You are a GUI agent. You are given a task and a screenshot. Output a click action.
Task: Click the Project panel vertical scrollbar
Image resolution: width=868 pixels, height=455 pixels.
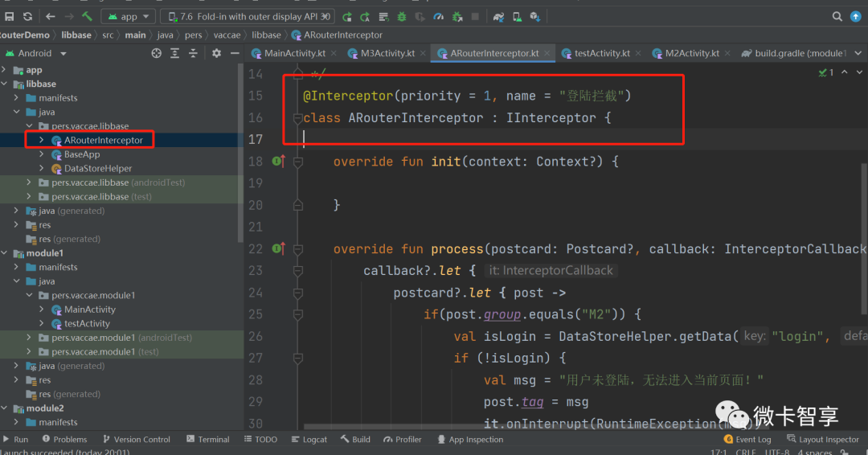[240, 154]
